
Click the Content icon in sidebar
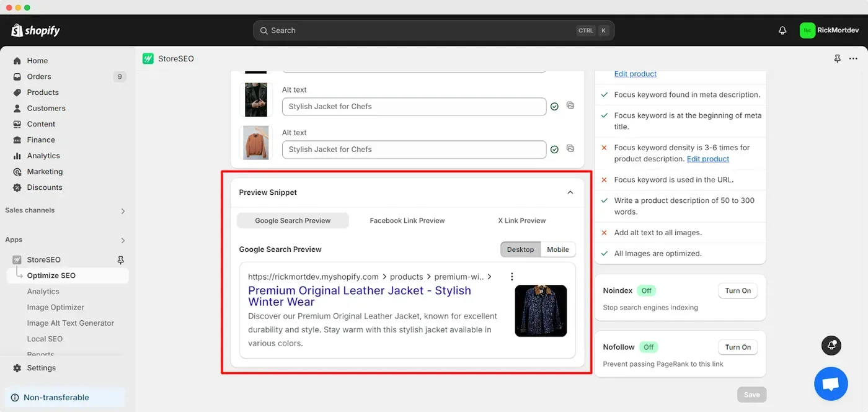tap(17, 124)
